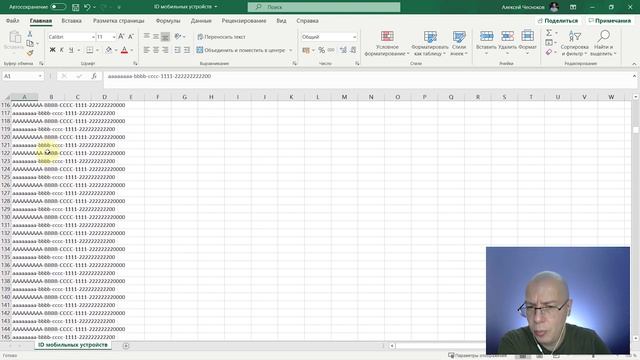Open Условное форматирование menu
Image resolution: width=640 pixels, height=360 pixels.
click(387, 43)
